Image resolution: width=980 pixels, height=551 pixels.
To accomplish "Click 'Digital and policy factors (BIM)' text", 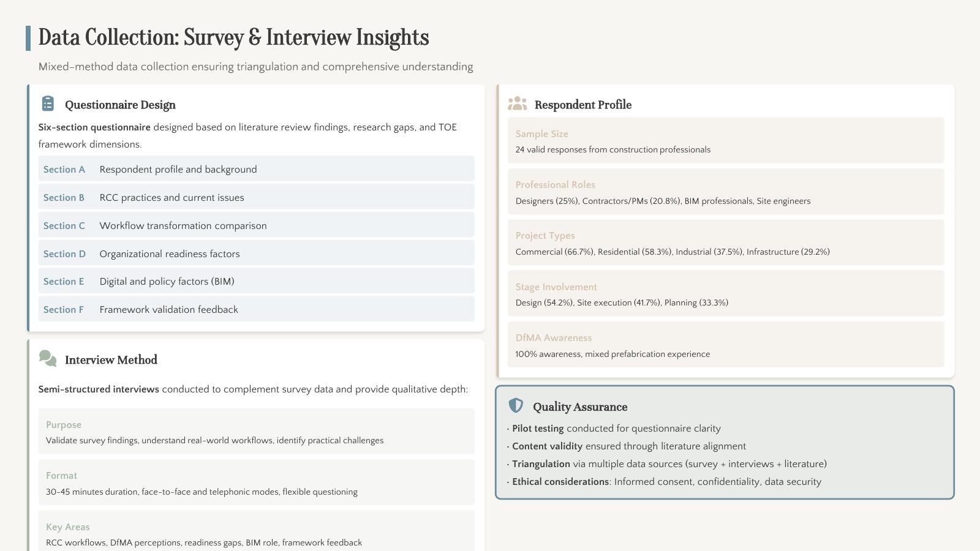I will 167,282.
